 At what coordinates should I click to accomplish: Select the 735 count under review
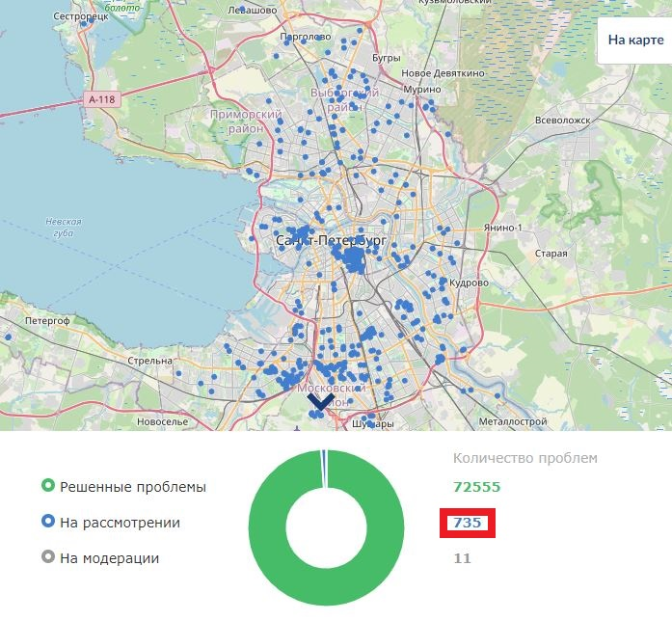tap(468, 523)
